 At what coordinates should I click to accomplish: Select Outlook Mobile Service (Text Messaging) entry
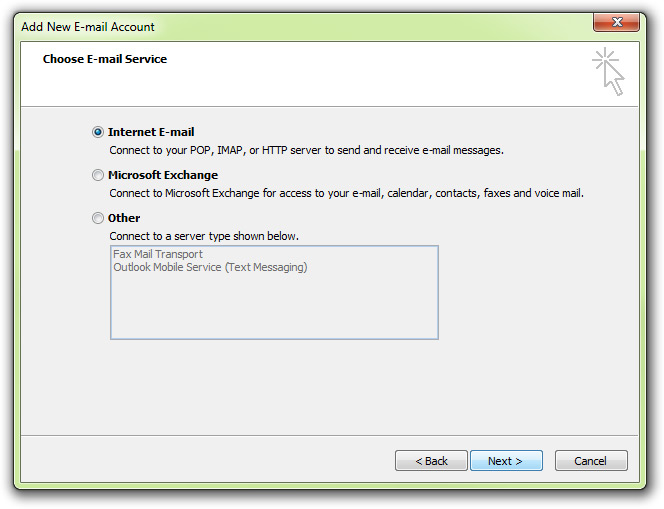(210, 267)
